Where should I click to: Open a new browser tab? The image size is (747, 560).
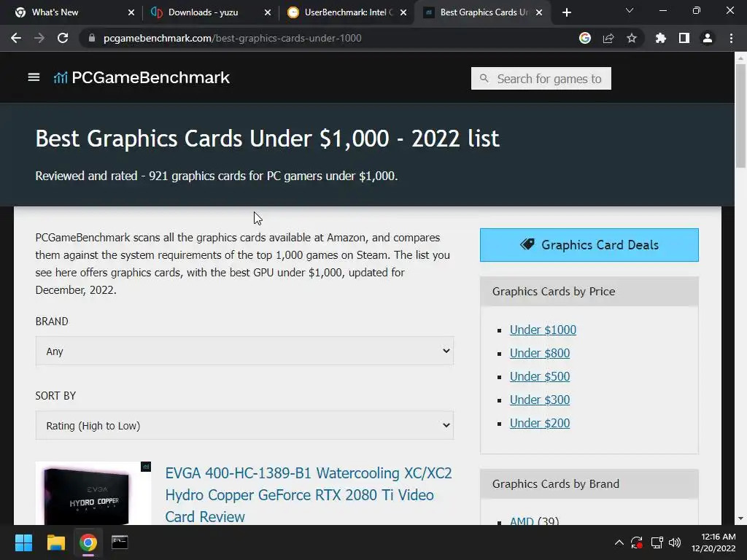[566, 12]
